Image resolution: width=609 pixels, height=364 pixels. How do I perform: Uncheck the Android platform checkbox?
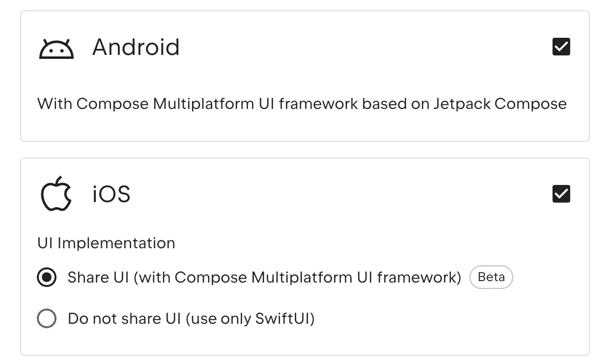coord(561,47)
